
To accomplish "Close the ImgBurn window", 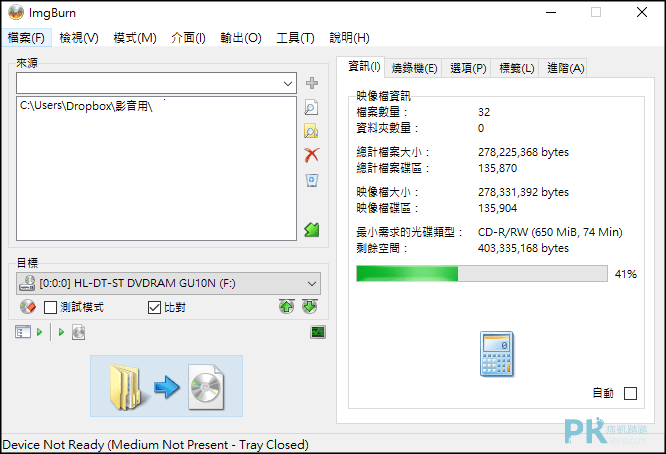I will [x=642, y=12].
